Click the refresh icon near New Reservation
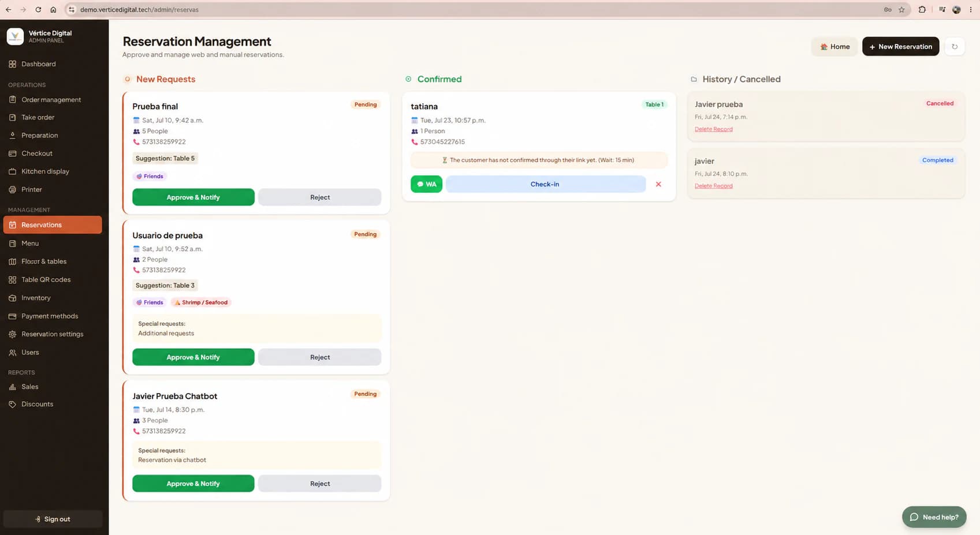The image size is (980, 535). point(955,47)
